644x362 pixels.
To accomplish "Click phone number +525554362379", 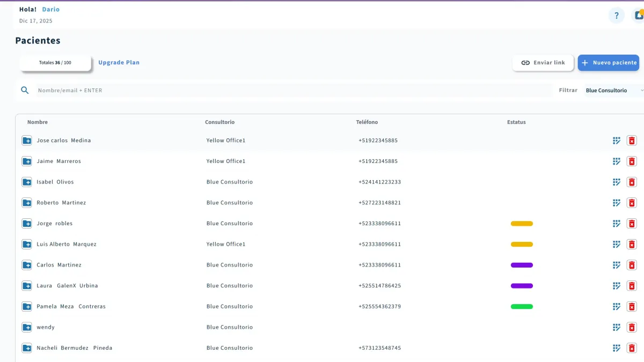I will [379, 307].
